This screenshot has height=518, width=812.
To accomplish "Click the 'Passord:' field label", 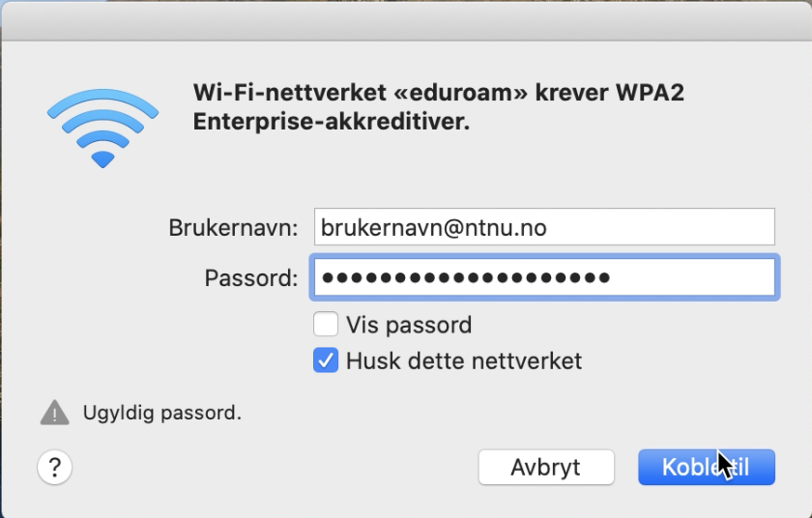I will point(251,278).
